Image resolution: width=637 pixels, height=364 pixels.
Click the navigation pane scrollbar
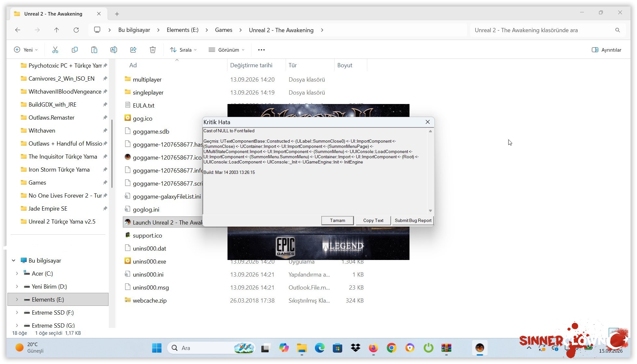click(112, 154)
